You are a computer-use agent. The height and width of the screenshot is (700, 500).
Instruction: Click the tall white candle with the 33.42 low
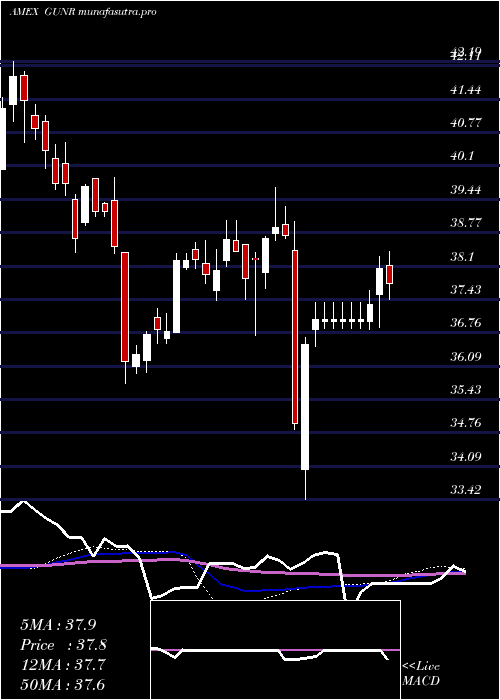(x=305, y=406)
